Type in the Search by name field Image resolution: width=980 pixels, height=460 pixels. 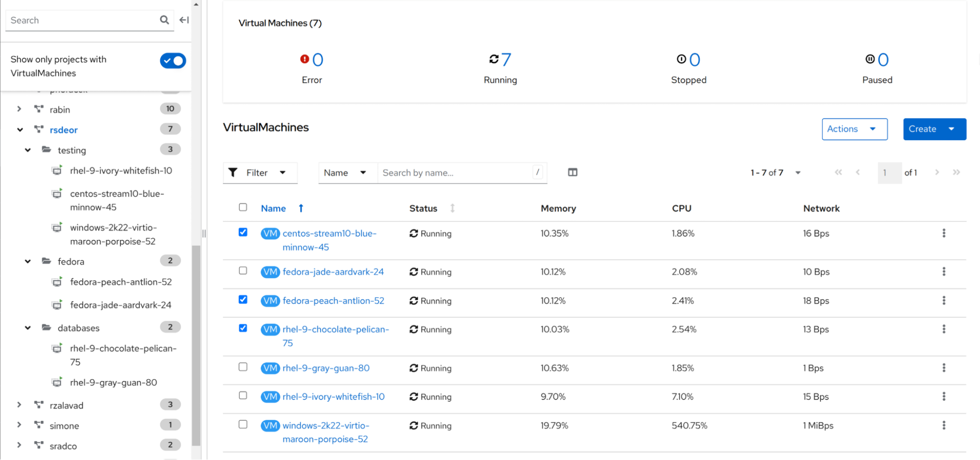point(456,173)
